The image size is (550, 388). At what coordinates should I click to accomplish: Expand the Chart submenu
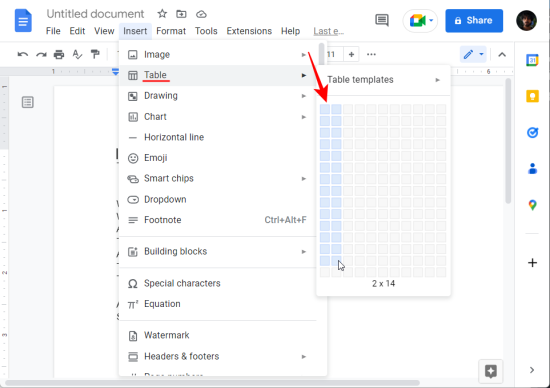217,117
